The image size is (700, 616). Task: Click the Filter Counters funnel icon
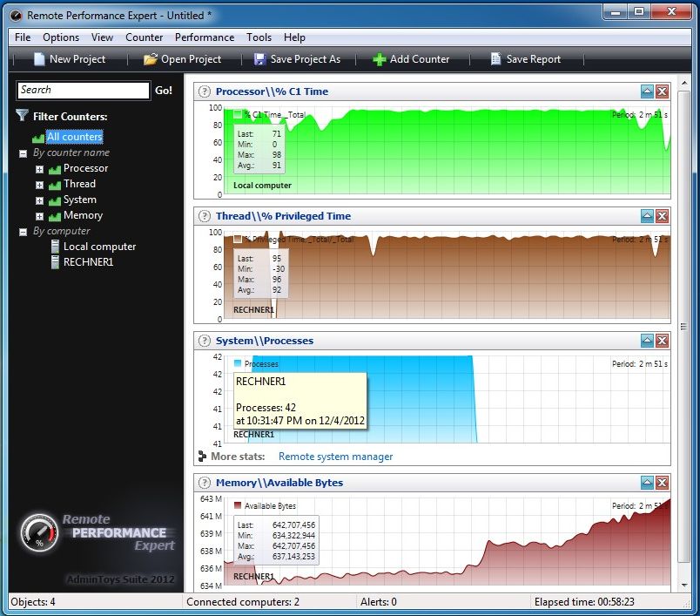click(22, 116)
